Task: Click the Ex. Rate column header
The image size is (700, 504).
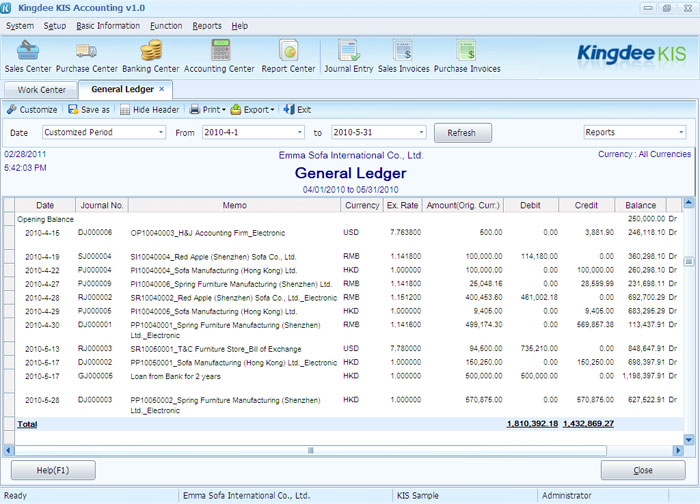Action: click(x=402, y=205)
